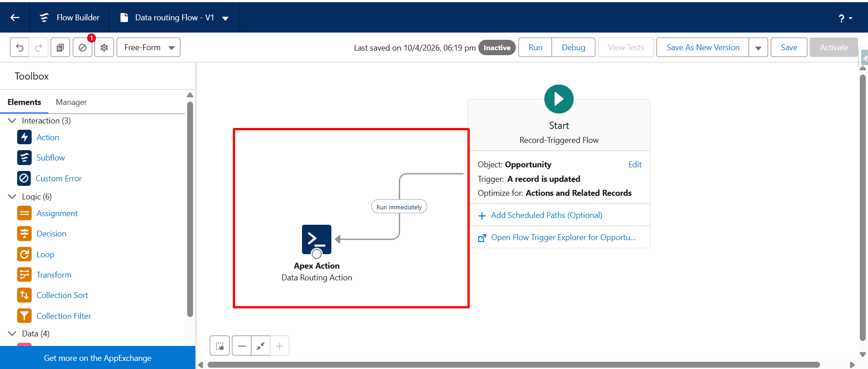Collapse the Interaction (3) section
Image resolution: width=868 pixels, height=369 pixels.
point(12,120)
